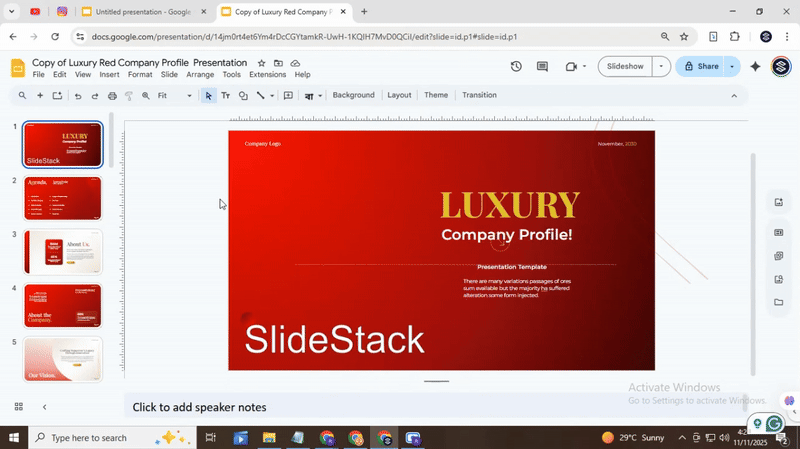Click the Paint format icon

129,96
